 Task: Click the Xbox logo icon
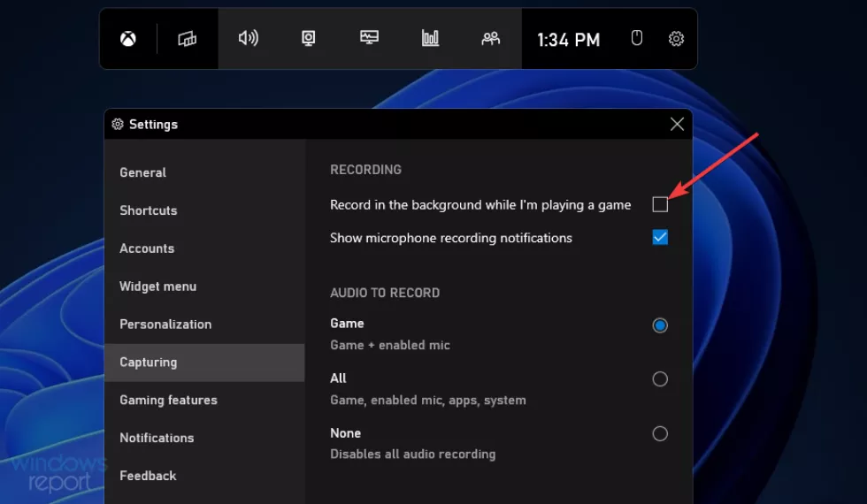pos(128,39)
